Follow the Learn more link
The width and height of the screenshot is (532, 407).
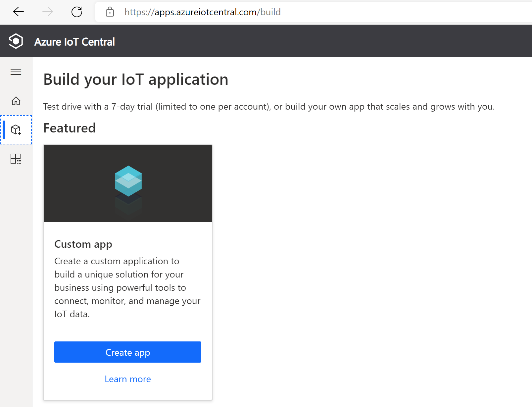coord(128,379)
